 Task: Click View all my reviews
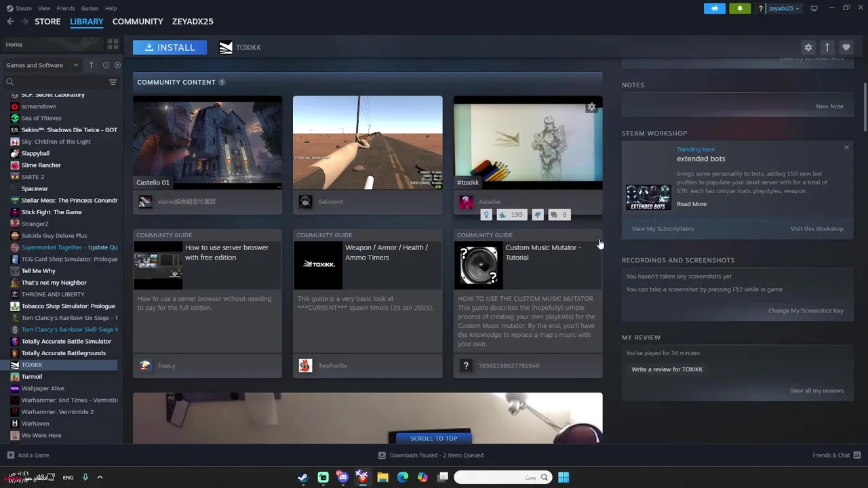pyautogui.click(x=816, y=391)
